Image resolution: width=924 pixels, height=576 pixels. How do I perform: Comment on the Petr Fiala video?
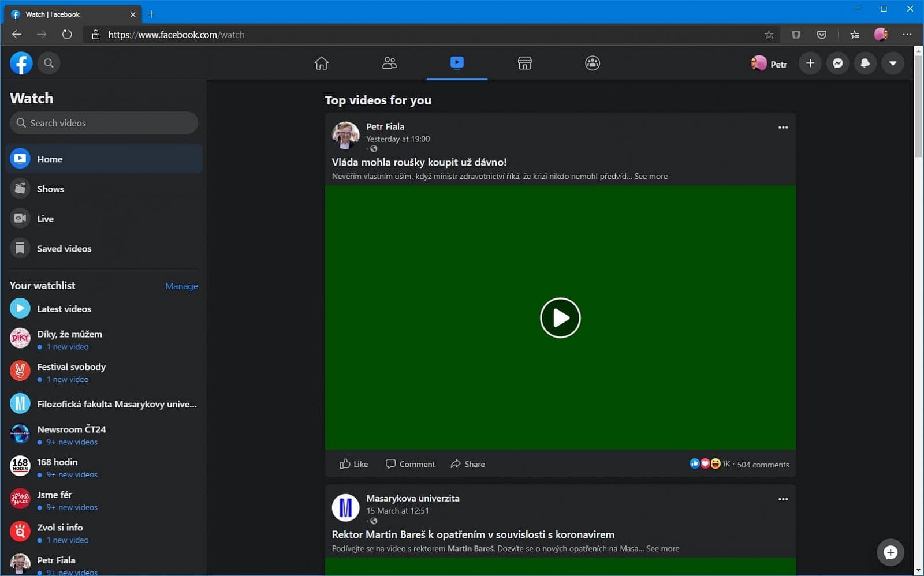click(410, 464)
